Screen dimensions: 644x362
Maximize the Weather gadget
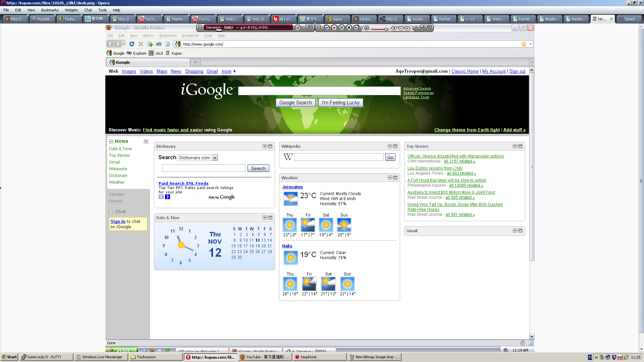click(x=395, y=178)
